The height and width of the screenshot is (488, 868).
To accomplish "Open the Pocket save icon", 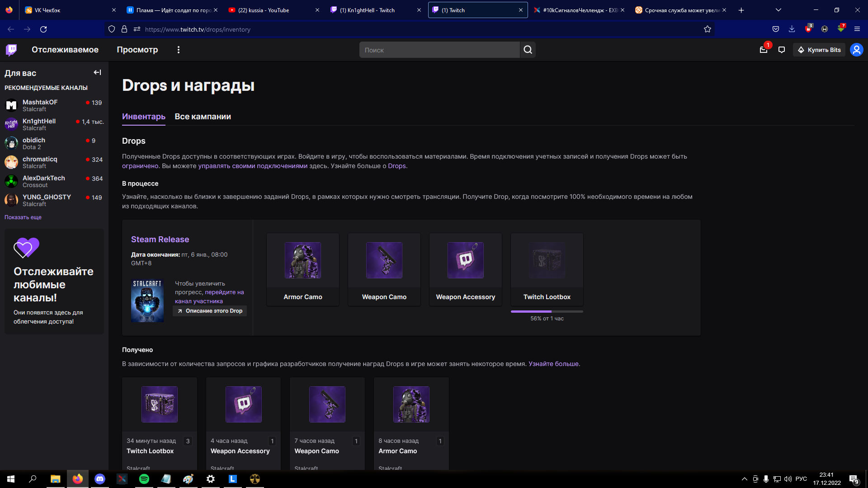I will click(x=776, y=29).
